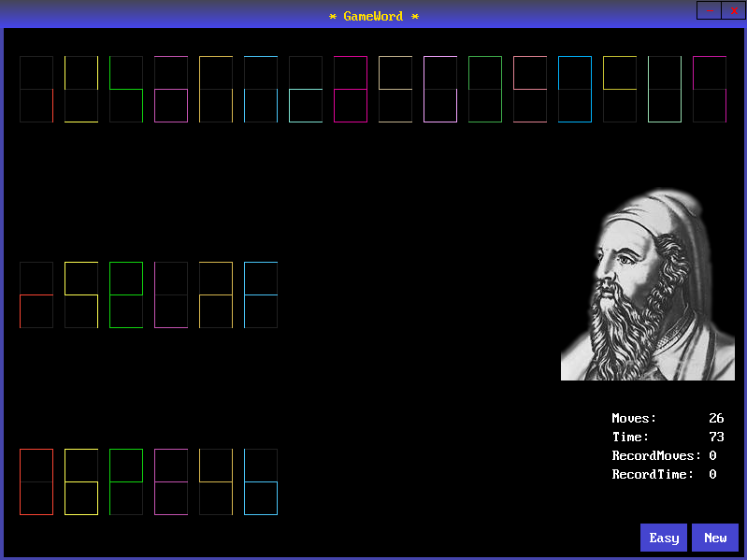Select the light violet tenth tile in top row

point(440,89)
